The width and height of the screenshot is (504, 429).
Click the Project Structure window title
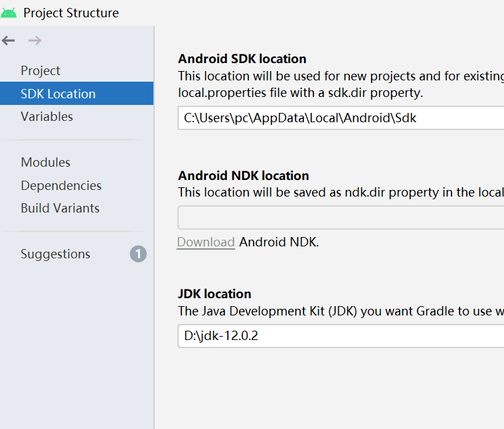pyautogui.click(x=71, y=13)
